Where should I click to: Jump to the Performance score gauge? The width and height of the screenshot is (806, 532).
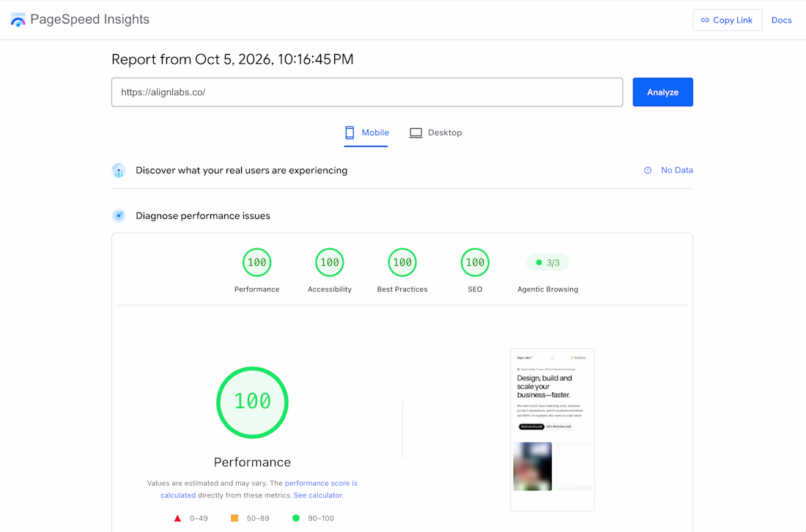[x=257, y=262]
